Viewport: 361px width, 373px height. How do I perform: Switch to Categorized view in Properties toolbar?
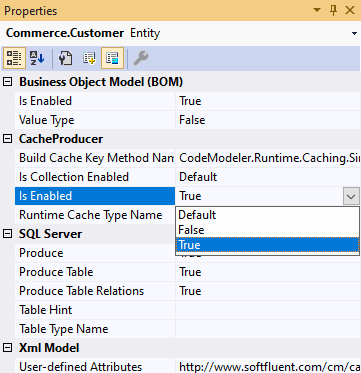[x=14, y=58]
